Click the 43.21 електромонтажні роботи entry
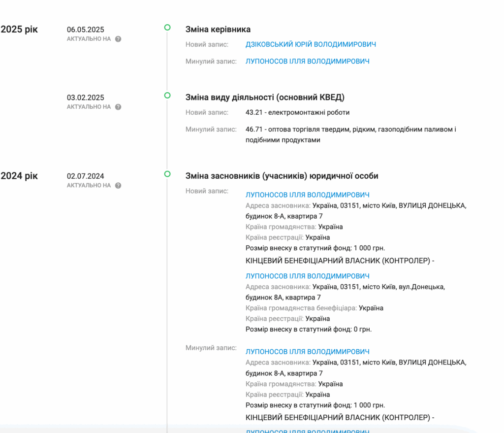The width and height of the screenshot is (504, 433). pos(297,112)
